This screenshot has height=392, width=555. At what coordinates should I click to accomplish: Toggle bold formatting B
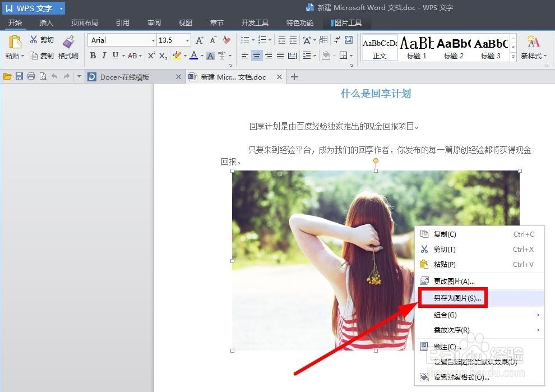point(92,56)
